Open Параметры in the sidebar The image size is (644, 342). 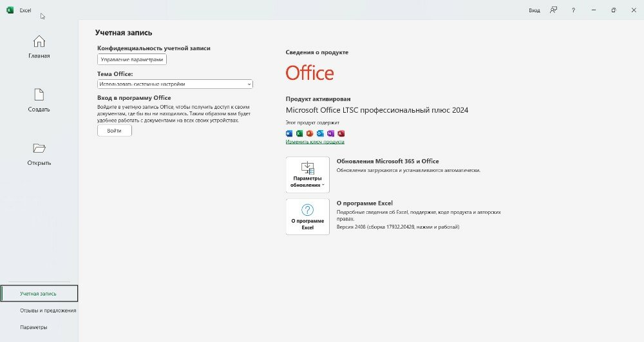click(33, 327)
